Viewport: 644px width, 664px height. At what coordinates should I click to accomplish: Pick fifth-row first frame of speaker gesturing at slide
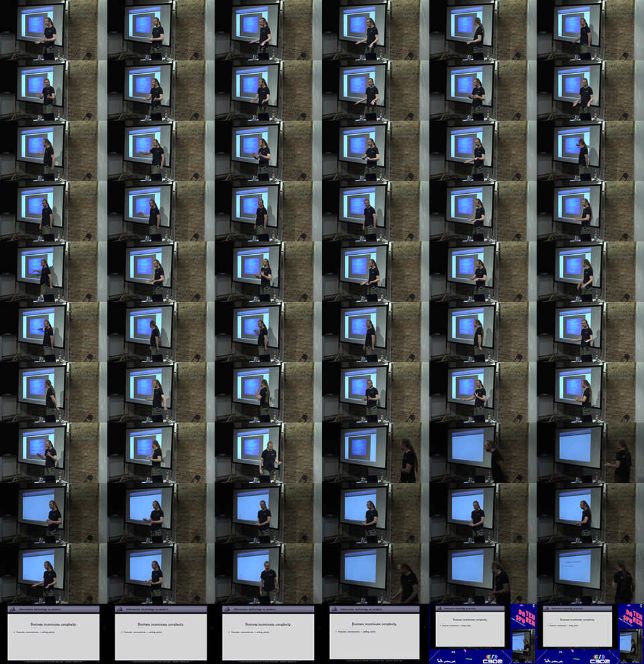(x=54, y=272)
